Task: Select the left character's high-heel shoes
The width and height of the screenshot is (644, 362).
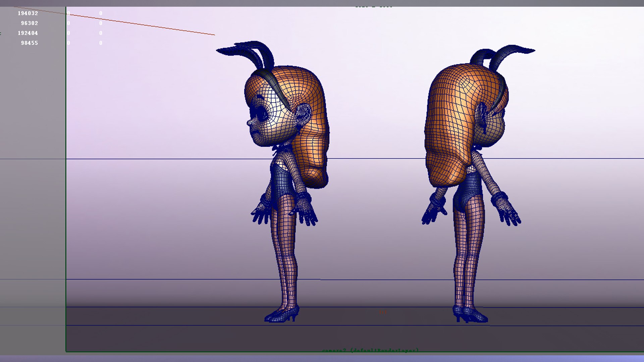Action: click(x=282, y=314)
